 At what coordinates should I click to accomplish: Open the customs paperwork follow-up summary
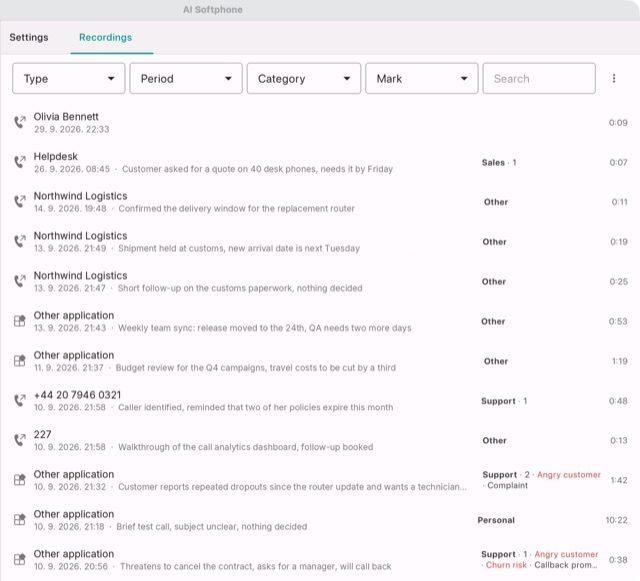point(240,288)
